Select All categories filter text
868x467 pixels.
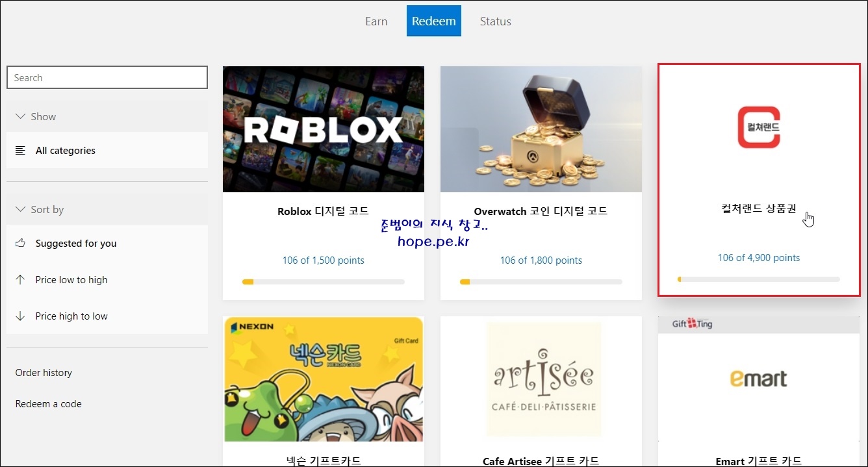(x=66, y=150)
